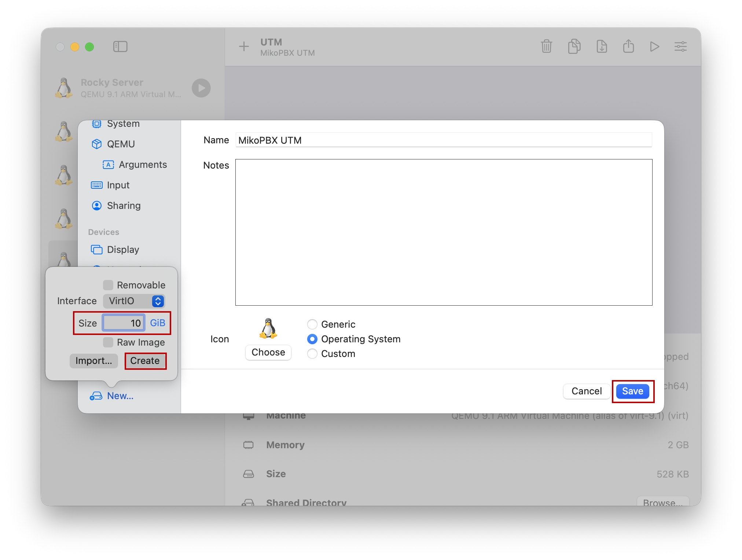Open the Sharing settings section
Image resolution: width=742 pixels, height=560 pixels.
[124, 206]
